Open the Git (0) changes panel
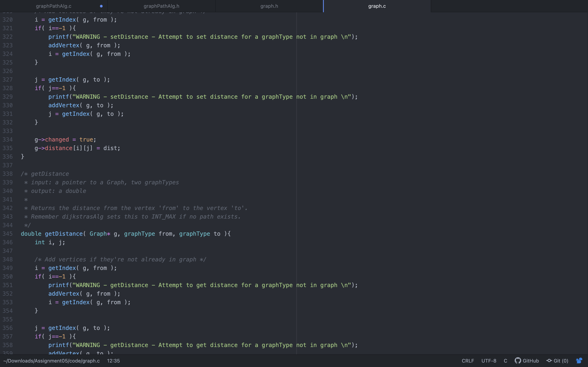The height and width of the screenshot is (367, 588). (557, 361)
